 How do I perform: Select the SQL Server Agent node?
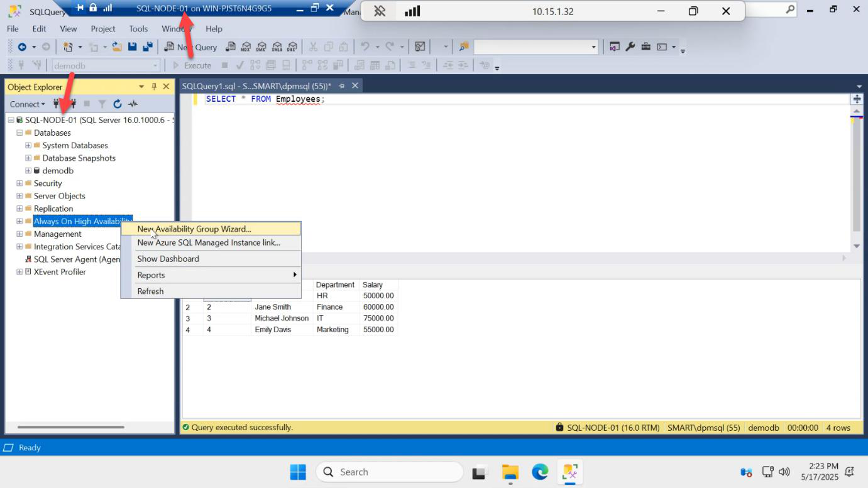pyautogui.click(x=77, y=259)
